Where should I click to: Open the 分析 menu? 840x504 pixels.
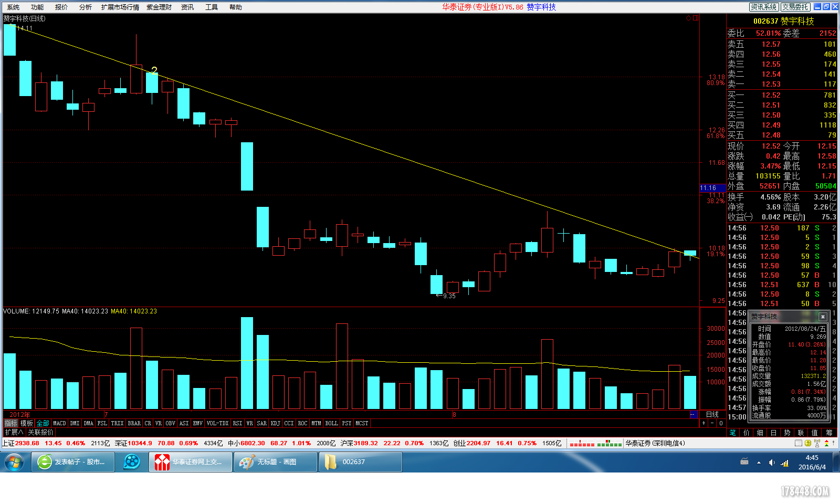86,7
